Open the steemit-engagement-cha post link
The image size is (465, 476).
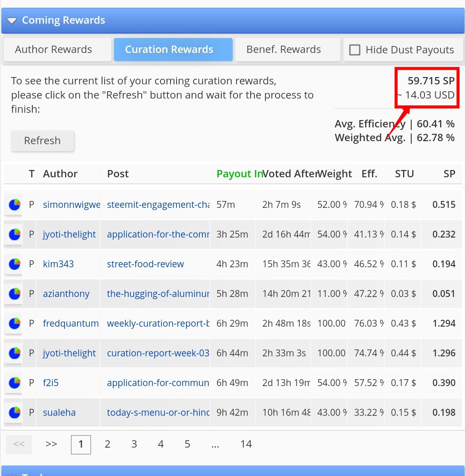[158, 204]
